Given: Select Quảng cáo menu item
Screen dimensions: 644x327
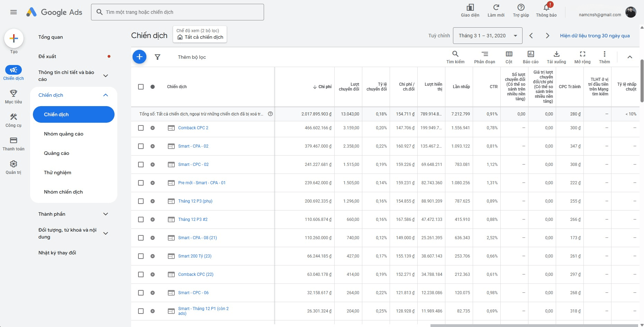Looking at the screenshot, I should (x=56, y=153).
